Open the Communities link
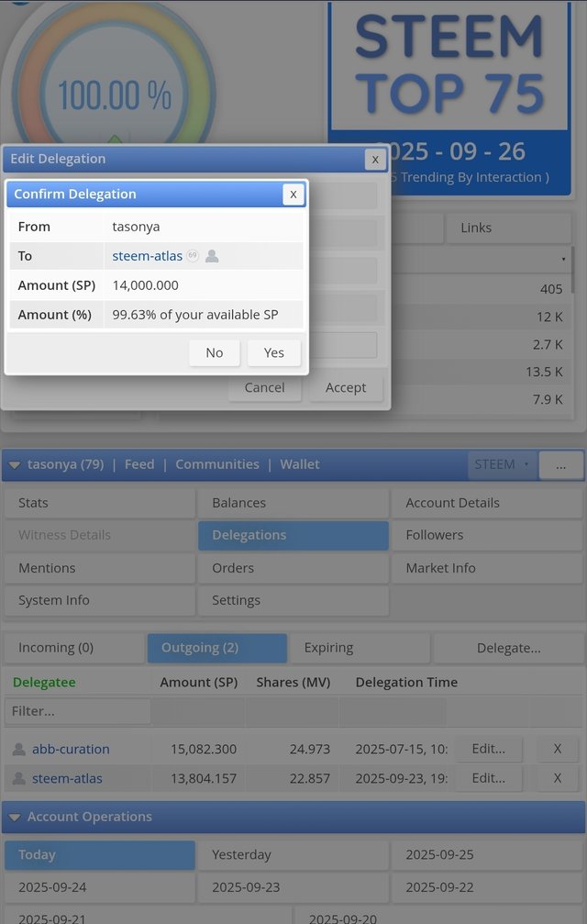Image resolution: width=587 pixels, height=924 pixels. (x=217, y=464)
